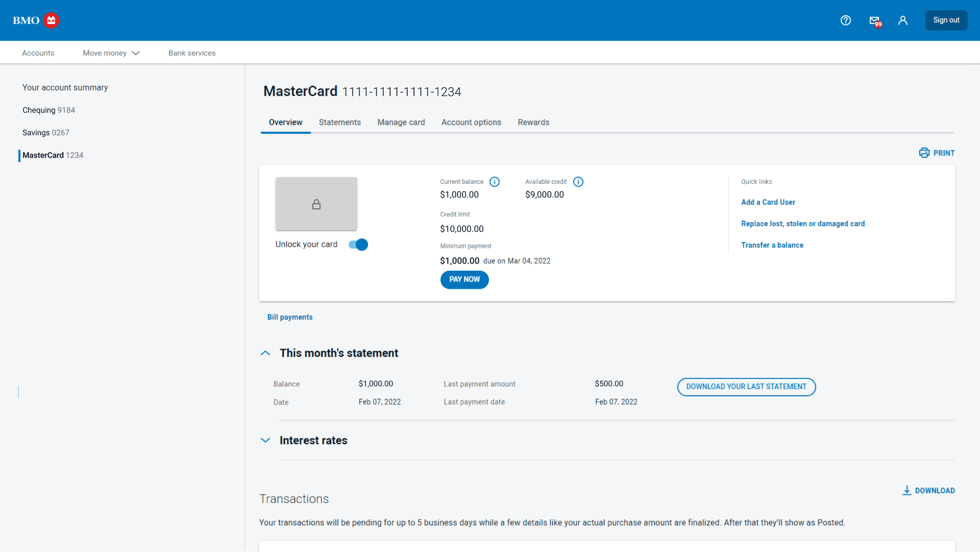Open the user profile icon

[x=903, y=20]
